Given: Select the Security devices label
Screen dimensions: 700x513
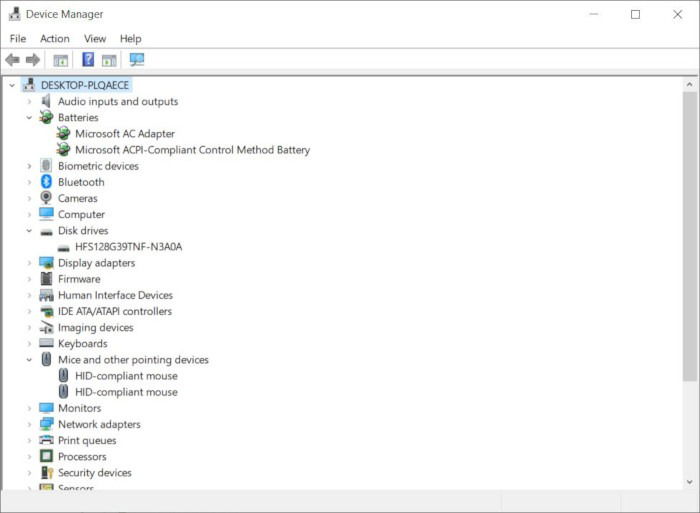Looking at the screenshot, I should [95, 472].
